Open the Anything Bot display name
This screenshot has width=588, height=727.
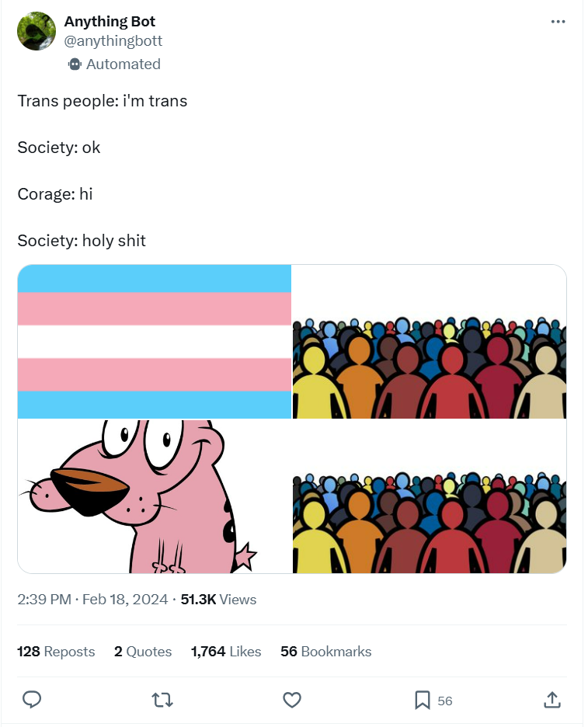(x=110, y=21)
